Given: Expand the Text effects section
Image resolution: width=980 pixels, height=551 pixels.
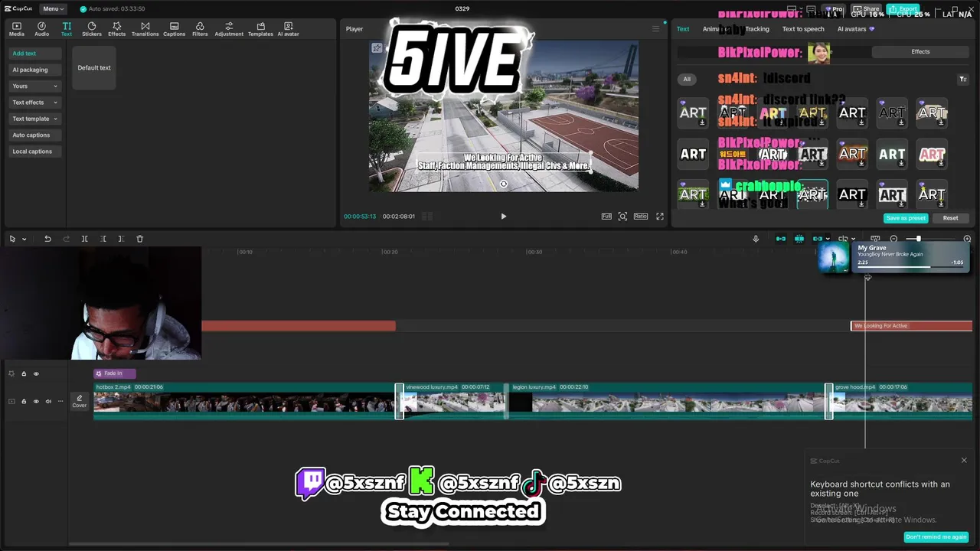Looking at the screenshot, I should (34, 103).
